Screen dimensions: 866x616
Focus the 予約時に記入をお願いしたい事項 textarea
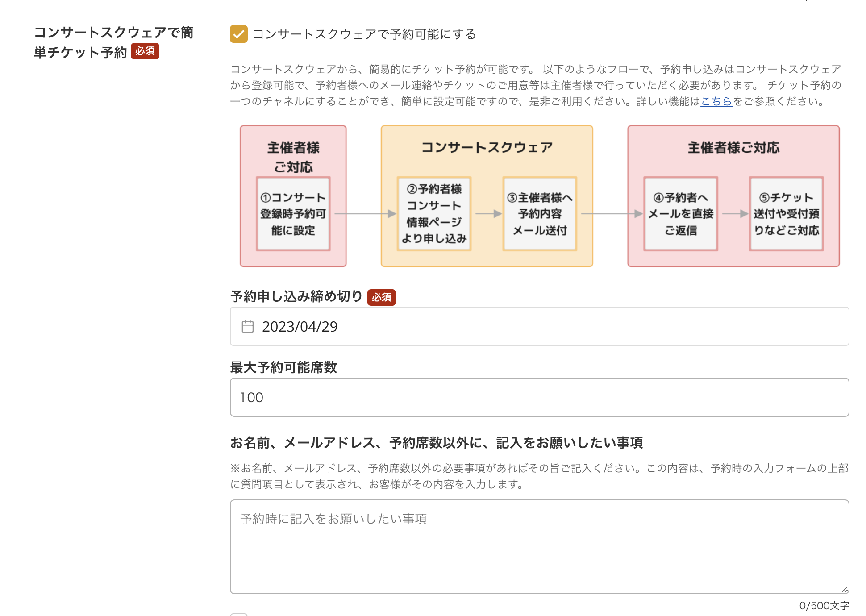tap(539, 547)
